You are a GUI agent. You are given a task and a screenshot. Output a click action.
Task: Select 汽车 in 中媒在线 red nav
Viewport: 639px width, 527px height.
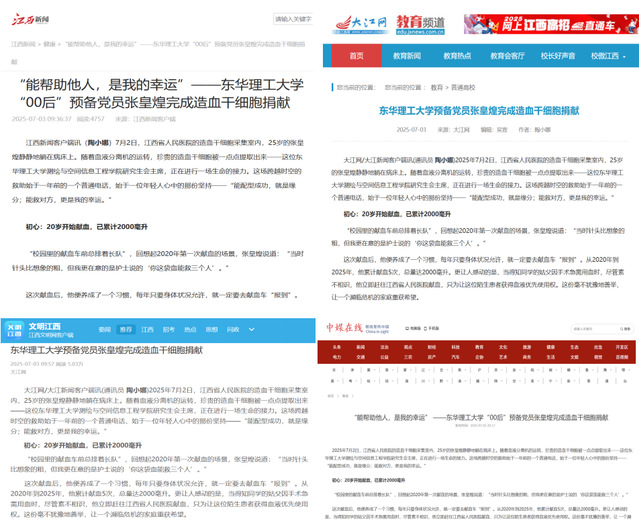pos(455,357)
